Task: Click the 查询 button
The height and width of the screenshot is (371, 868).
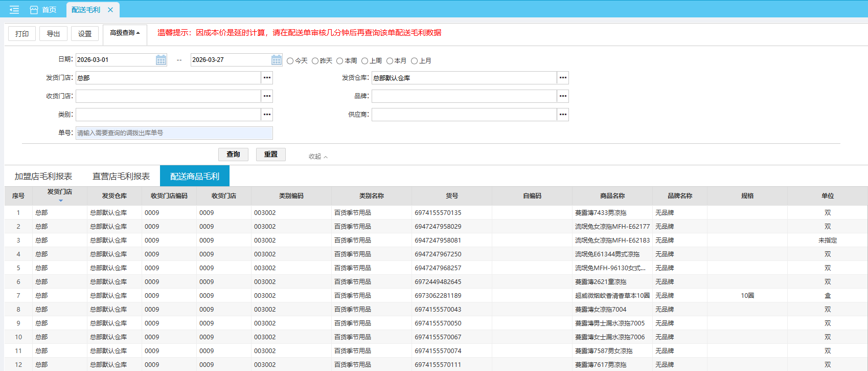Action: pyautogui.click(x=233, y=155)
